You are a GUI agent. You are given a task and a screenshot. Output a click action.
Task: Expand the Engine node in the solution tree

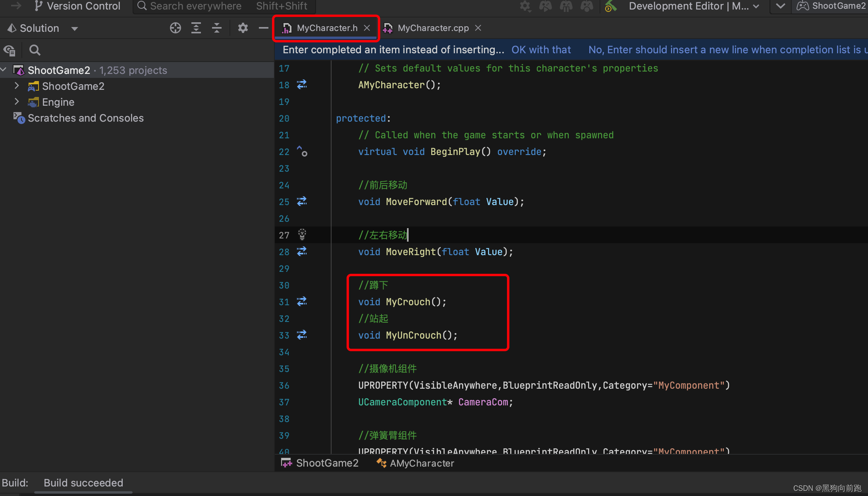[x=17, y=102]
